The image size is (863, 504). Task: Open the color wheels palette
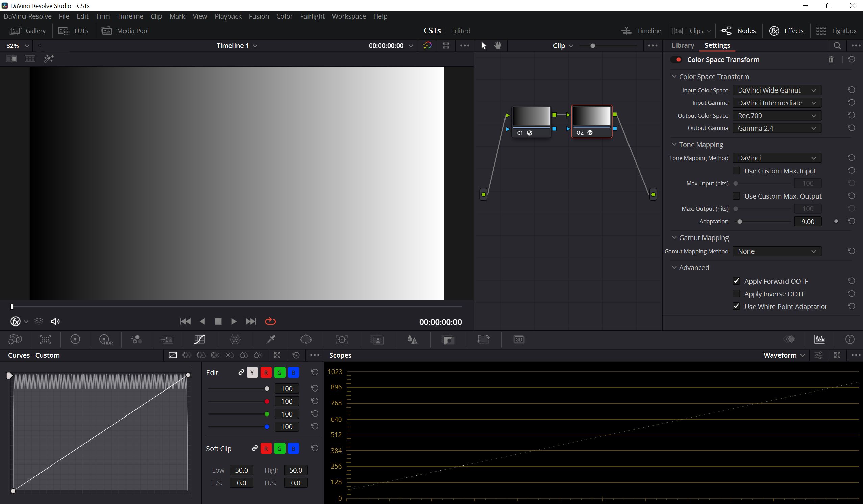pos(75,339)
